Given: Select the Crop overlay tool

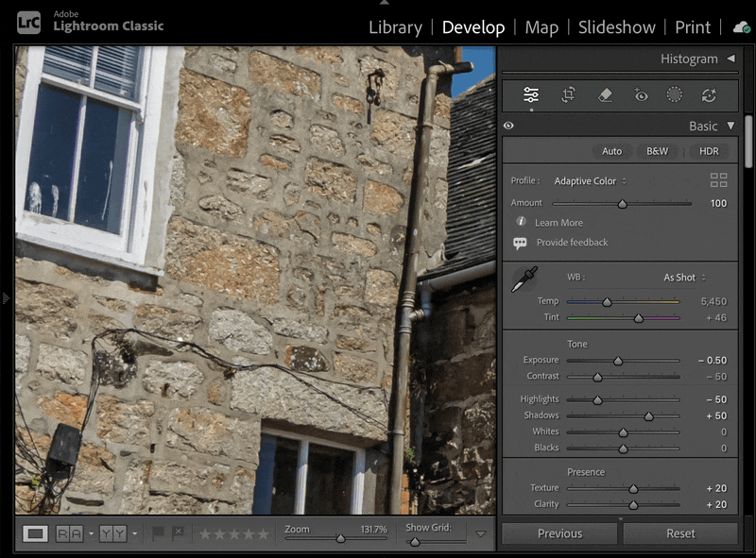Looking at the screenshot, I should click(569, 94).
